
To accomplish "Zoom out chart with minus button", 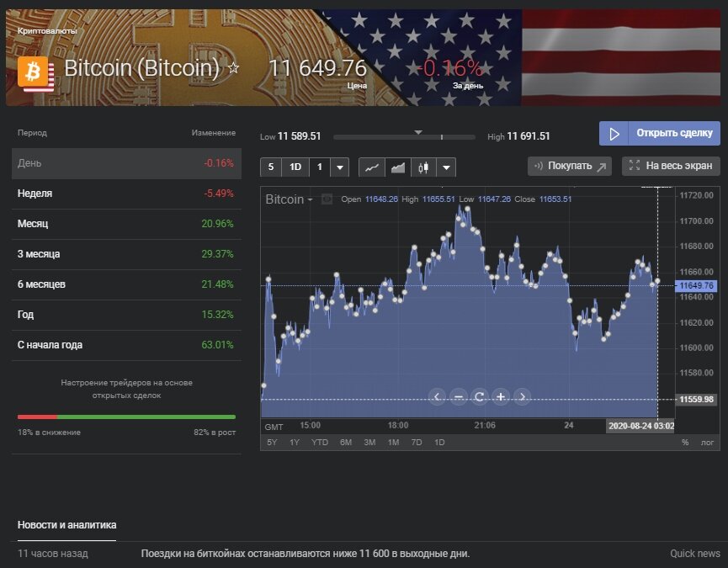I will (459, 396).
